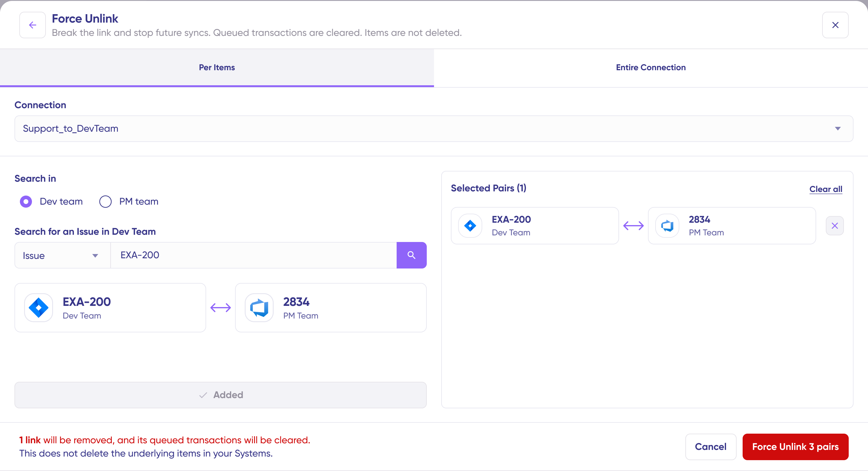Click the Azure DevOps icon in 2834 search result

click(259, 307)
